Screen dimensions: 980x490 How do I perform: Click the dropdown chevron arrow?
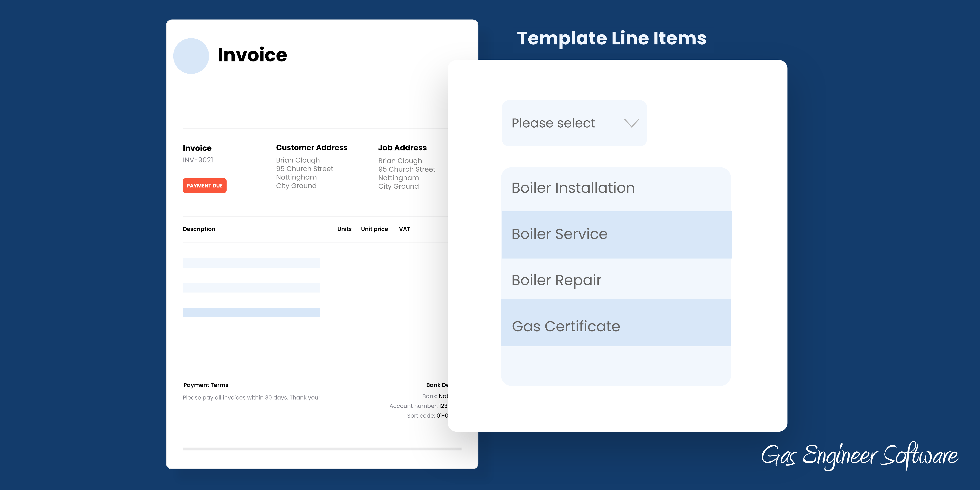pyautogui.click(x=631, y=123)
